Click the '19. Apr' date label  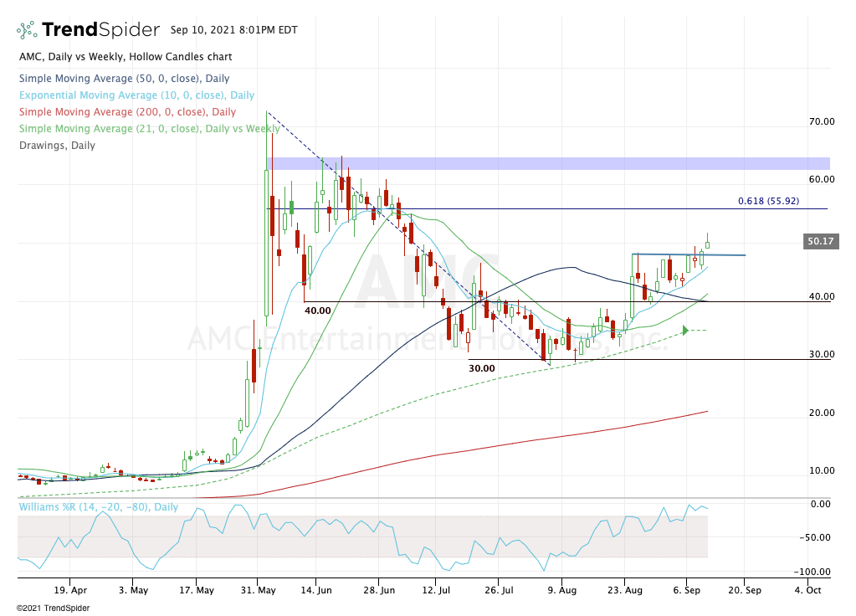[70, 590]
